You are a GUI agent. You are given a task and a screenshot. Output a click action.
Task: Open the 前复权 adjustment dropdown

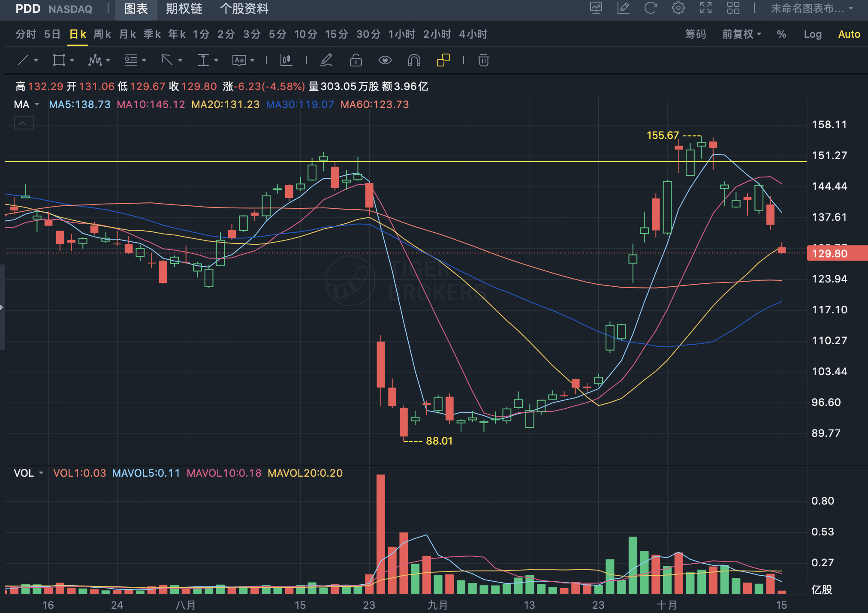click(741, 34)
